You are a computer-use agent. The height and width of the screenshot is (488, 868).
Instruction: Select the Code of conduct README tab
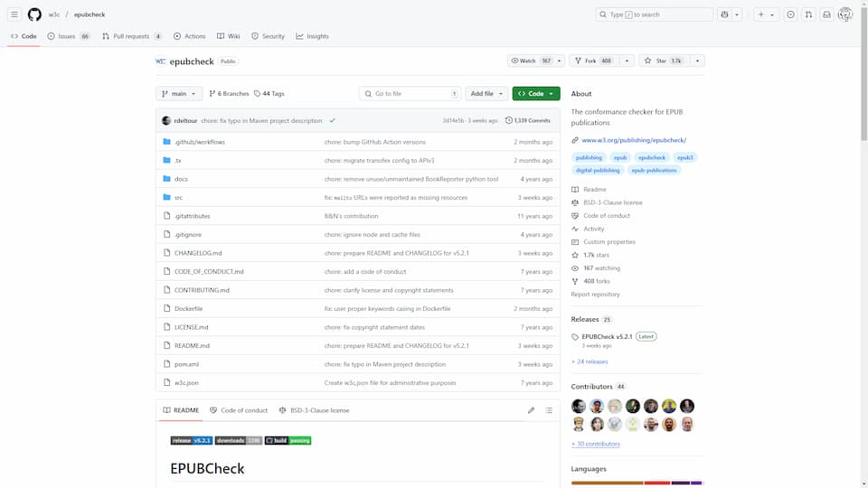[x=239, y=410]
